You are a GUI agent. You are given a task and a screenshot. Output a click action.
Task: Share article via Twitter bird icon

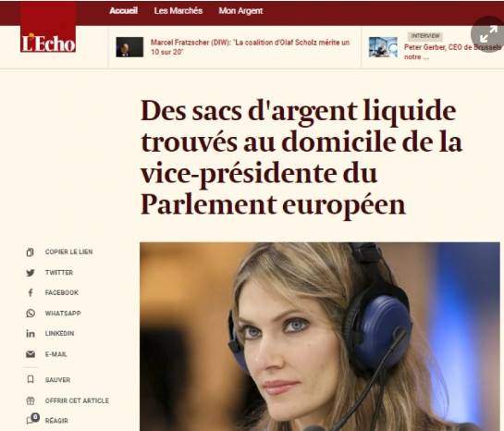pos(31,273)
